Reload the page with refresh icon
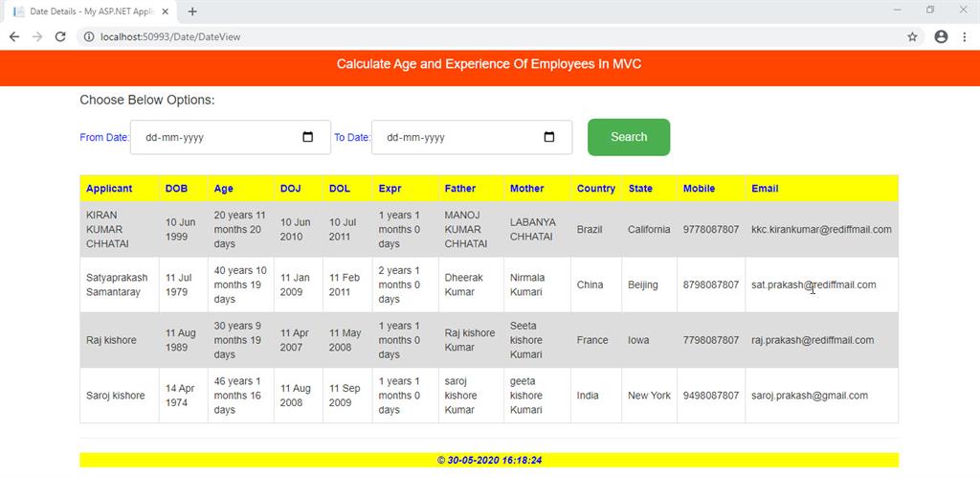 [60, 37]
